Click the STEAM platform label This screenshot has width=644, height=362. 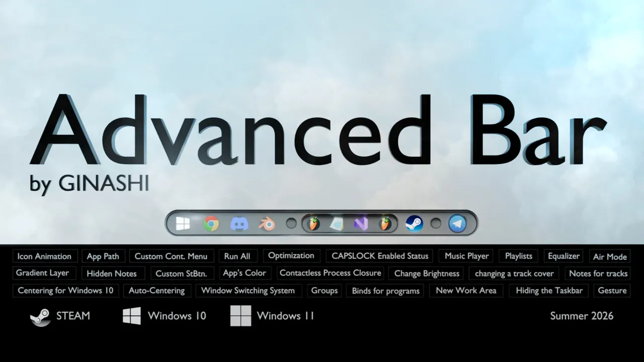click(x=73, y=316)
